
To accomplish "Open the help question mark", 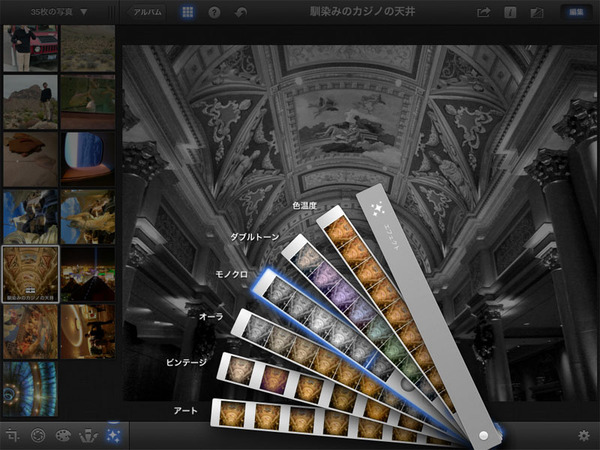I will (214, 13).
